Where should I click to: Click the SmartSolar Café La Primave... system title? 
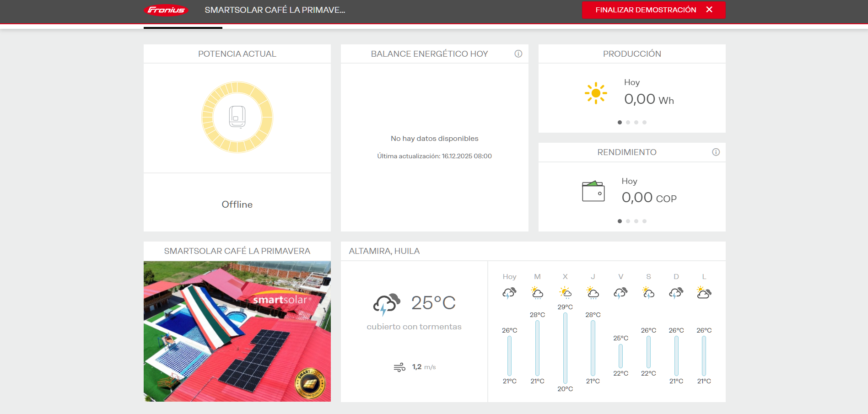coord(275,10)
